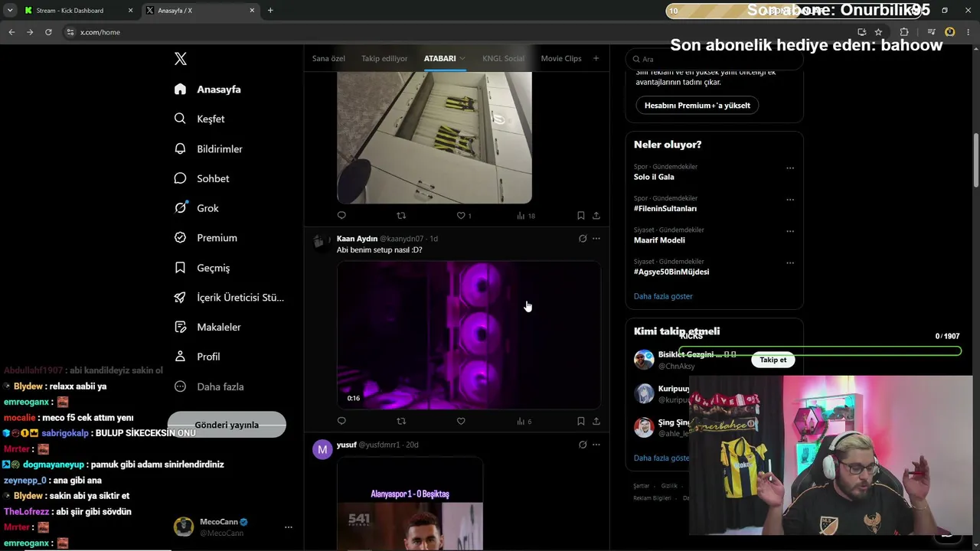Play Kaan Aydın's setup video

point(469,335)
